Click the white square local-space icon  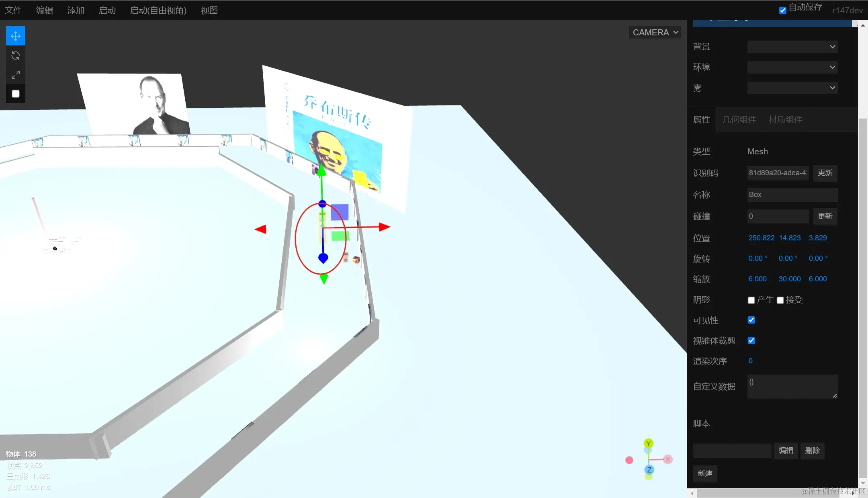click(16, 94)
